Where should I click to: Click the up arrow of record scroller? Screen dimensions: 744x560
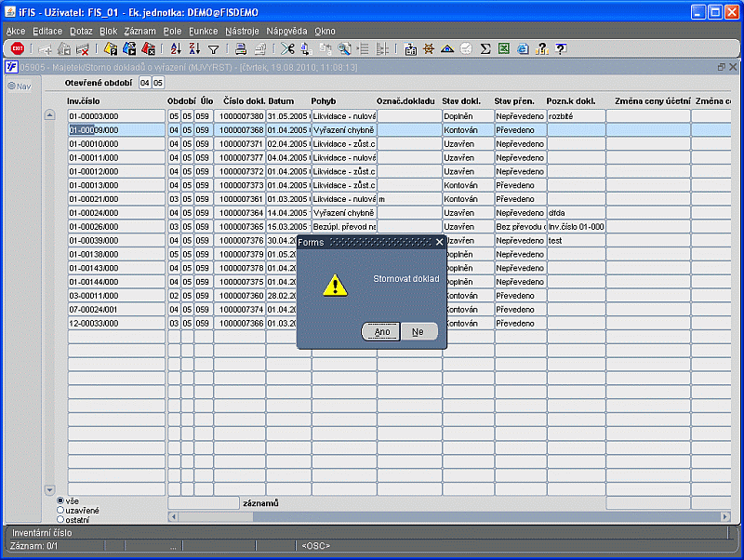point(50,114)
